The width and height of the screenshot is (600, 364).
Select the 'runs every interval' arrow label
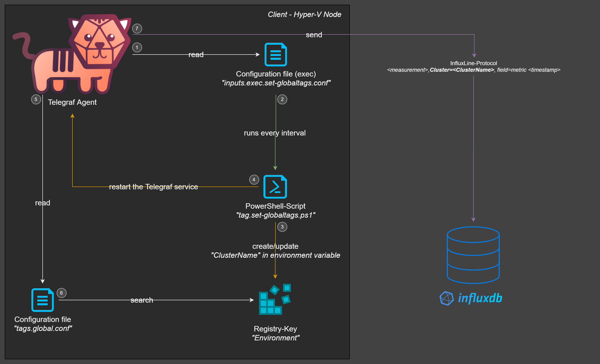coord(275,133)
